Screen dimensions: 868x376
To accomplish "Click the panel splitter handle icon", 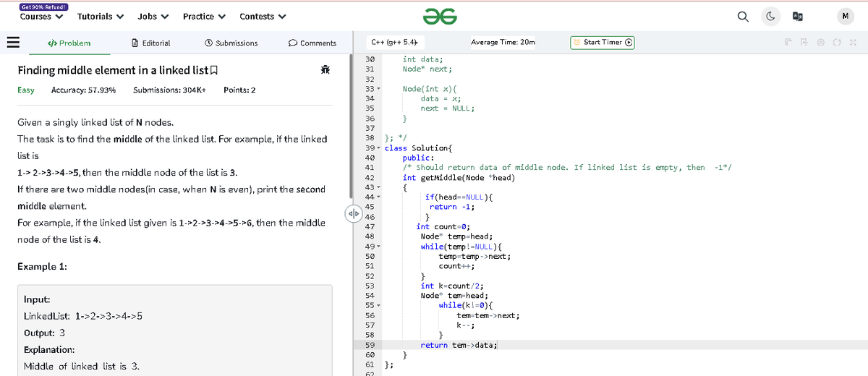I will point(353,214).
